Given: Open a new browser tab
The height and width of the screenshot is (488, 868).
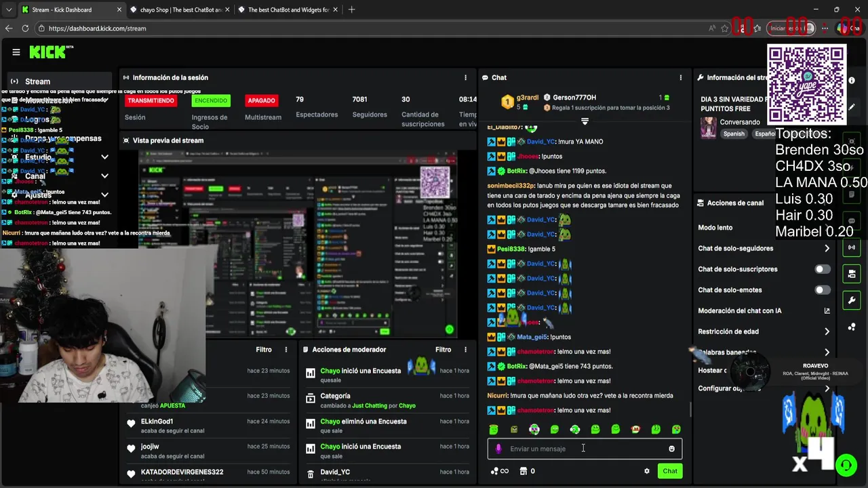Looking at the screenshot, I should [x=351, y=9].
